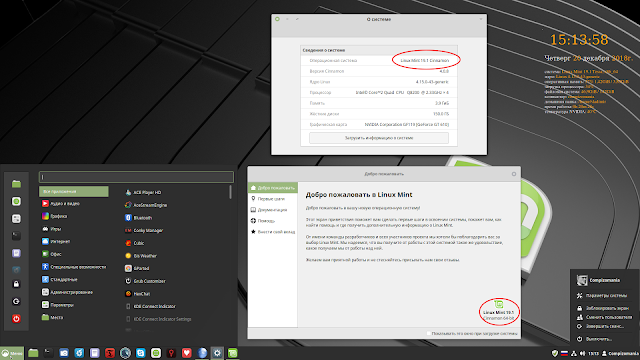Click 'Linux Mint 19.1 Cinnamon' value in system info
Image resolution: width=640 pixels, height=360 pixels.
click(424, 60)
